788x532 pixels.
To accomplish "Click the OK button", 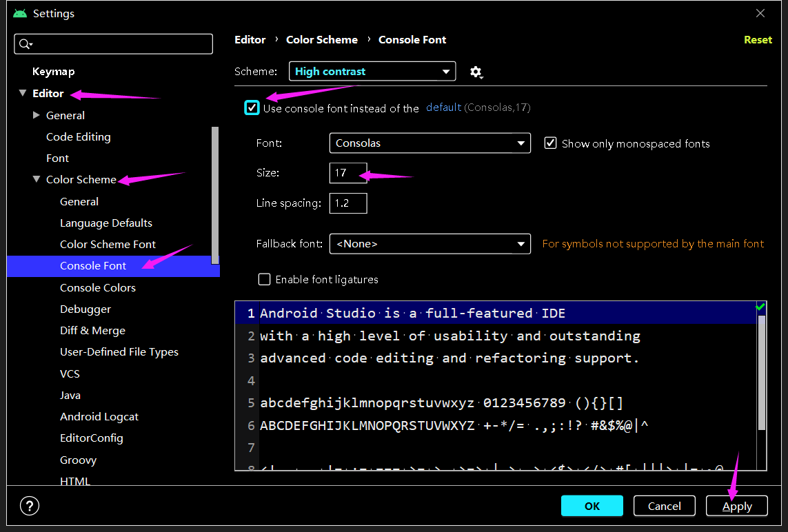I will pyautogui.click(x=592, y=506).
